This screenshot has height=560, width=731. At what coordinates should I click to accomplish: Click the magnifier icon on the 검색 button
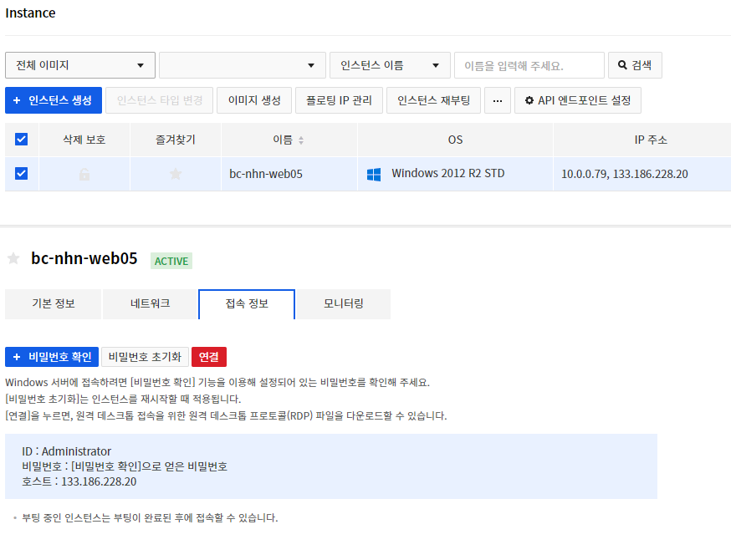point(621,65)
